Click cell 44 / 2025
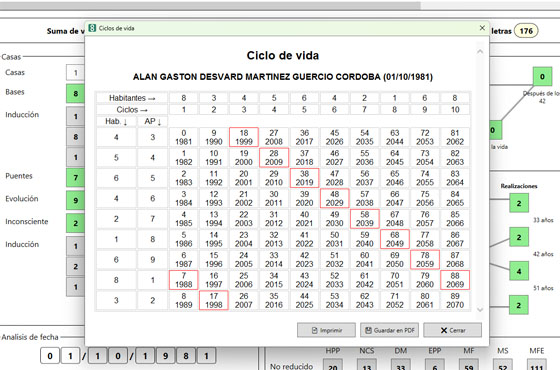 coord(304,300)
